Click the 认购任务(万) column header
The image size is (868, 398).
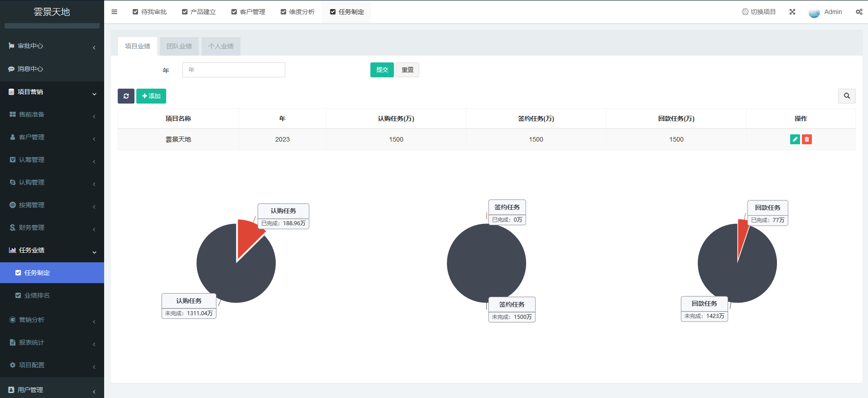point(396,118)
